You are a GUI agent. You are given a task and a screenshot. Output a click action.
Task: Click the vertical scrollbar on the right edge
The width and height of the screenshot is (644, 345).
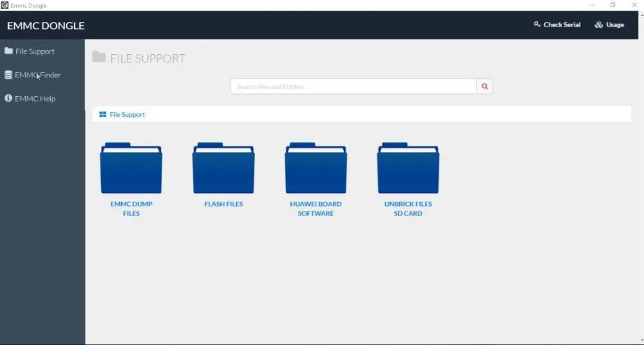(x=641, y=177)
